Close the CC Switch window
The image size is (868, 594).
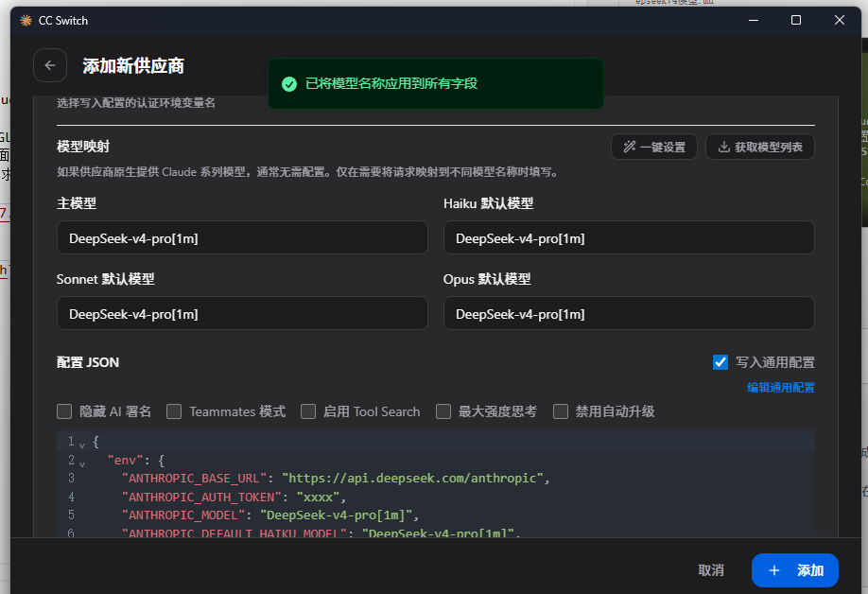[x=840, y=21]
